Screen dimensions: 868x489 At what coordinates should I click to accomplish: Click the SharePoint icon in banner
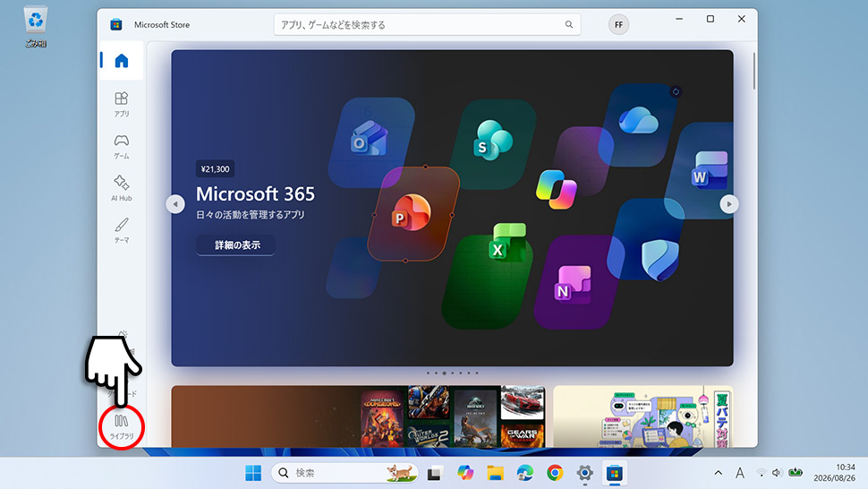point(492,140)
